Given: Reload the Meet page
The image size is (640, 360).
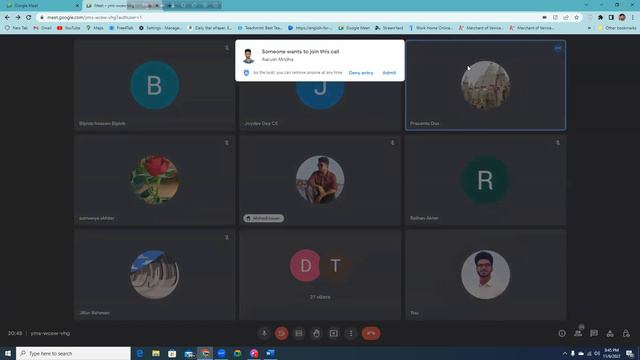Looking at the screenshot, I should click(29, 17).
